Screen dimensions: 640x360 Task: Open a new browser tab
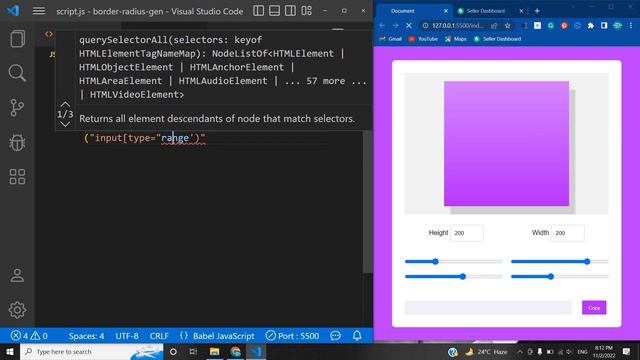coord(537,11)
